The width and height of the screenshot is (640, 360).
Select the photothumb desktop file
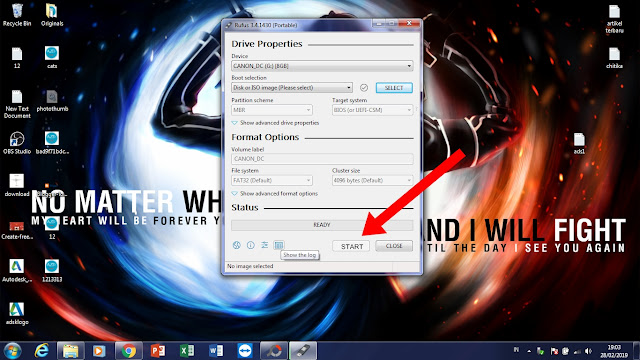pyautogui.click(x=52, y=101)
